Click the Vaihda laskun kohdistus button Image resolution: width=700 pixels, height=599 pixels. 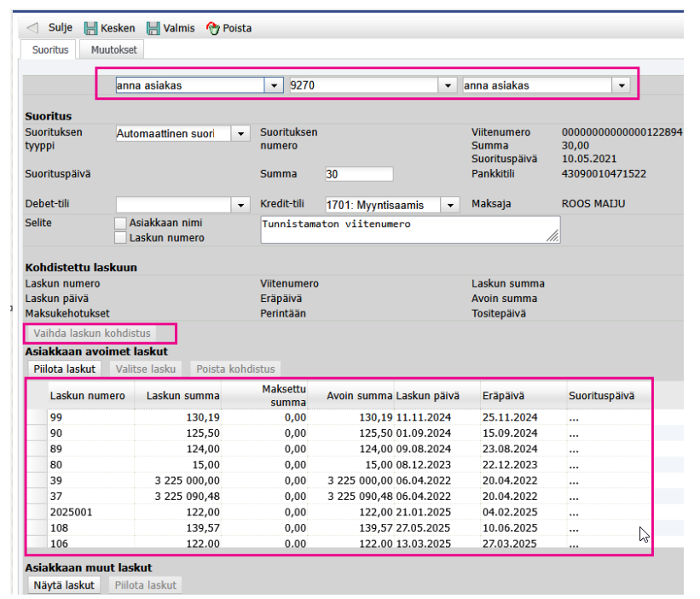click(92, 334)
